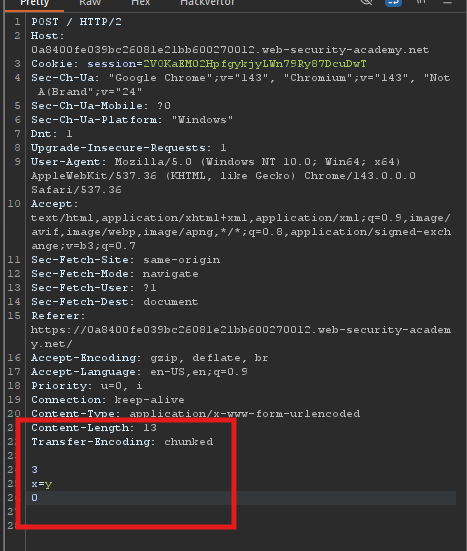The height and width of the screenshot is (551, 467).
Task: Open the editor hamburger menu icon
Action: (447, 2)
